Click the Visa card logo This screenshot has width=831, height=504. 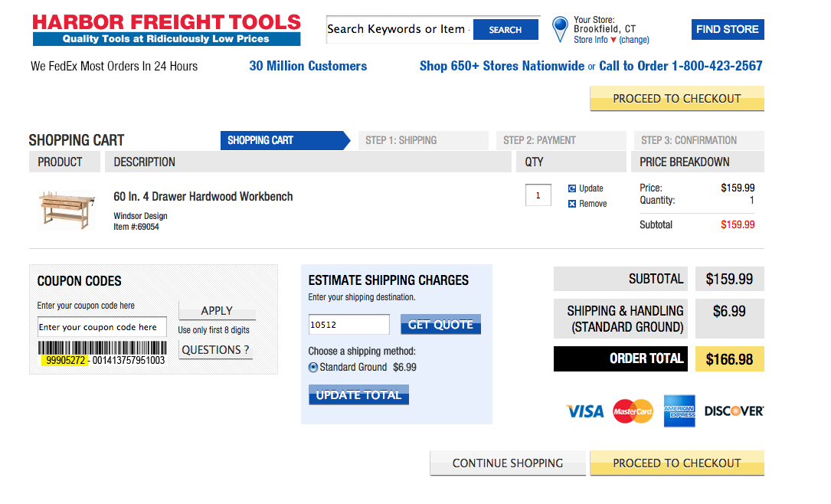[584, 411]
